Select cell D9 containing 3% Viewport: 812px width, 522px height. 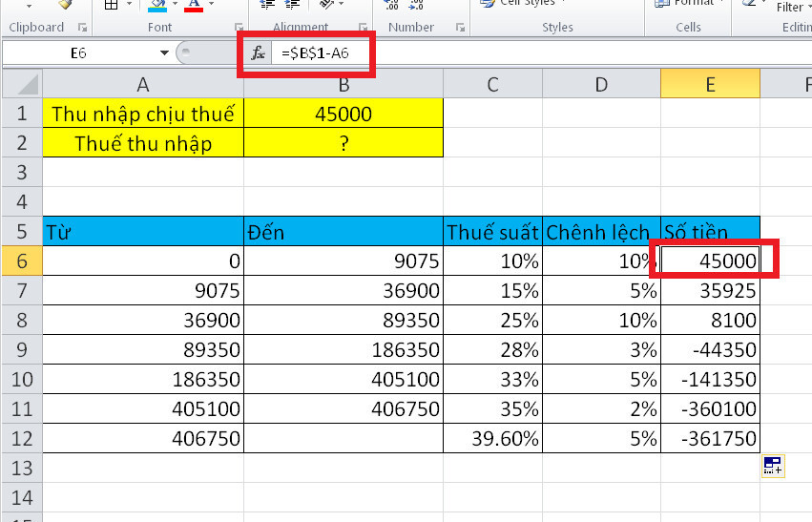[x=602, y=349]
